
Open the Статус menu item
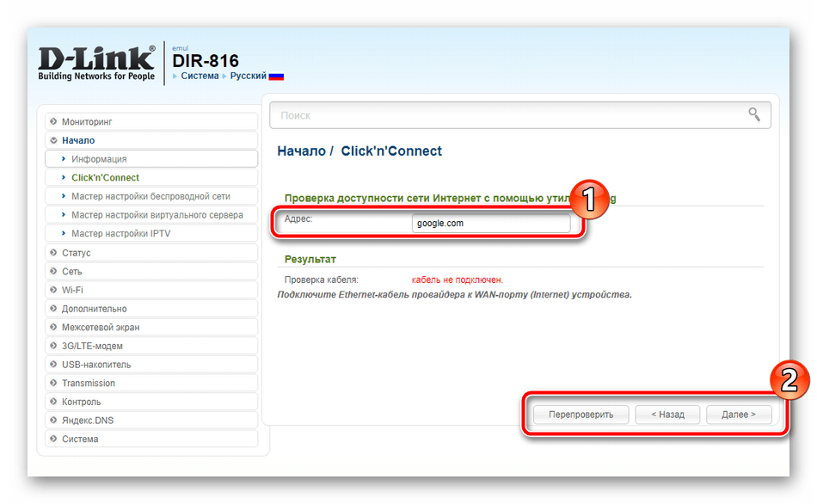pos(151,253)
